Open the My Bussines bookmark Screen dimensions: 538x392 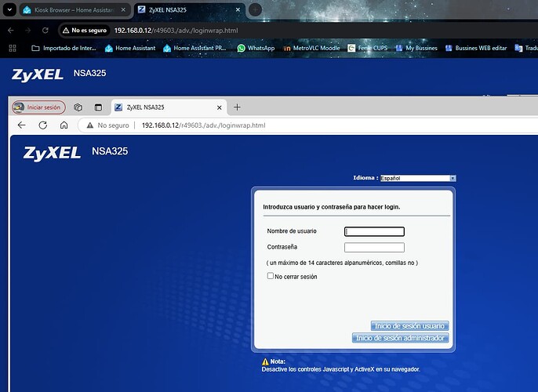point(416,48)
